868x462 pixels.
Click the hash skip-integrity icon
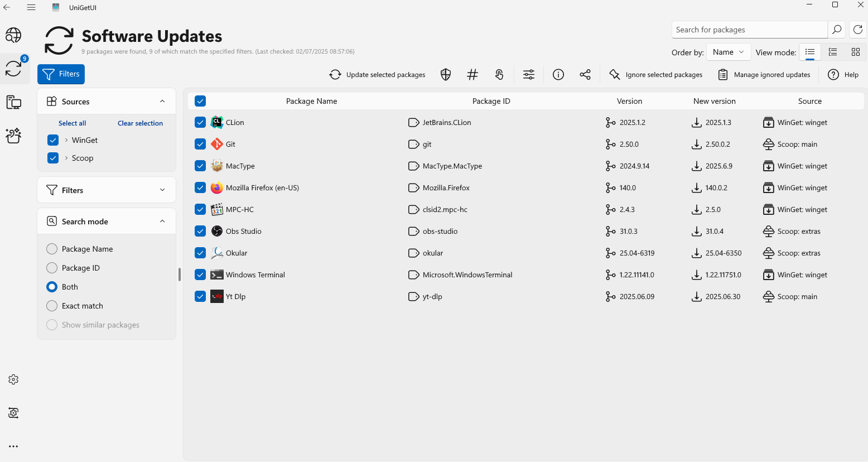click(x=472, y=74)
